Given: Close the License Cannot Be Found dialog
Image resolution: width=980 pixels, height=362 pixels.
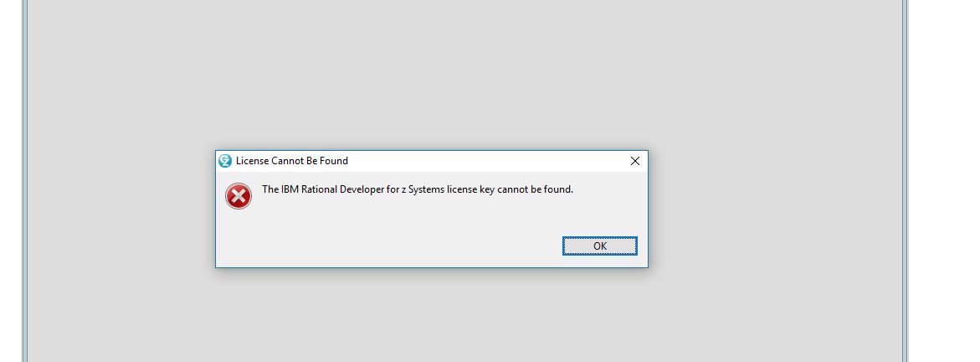Looking at the screenshot, I should coord(635,161).
